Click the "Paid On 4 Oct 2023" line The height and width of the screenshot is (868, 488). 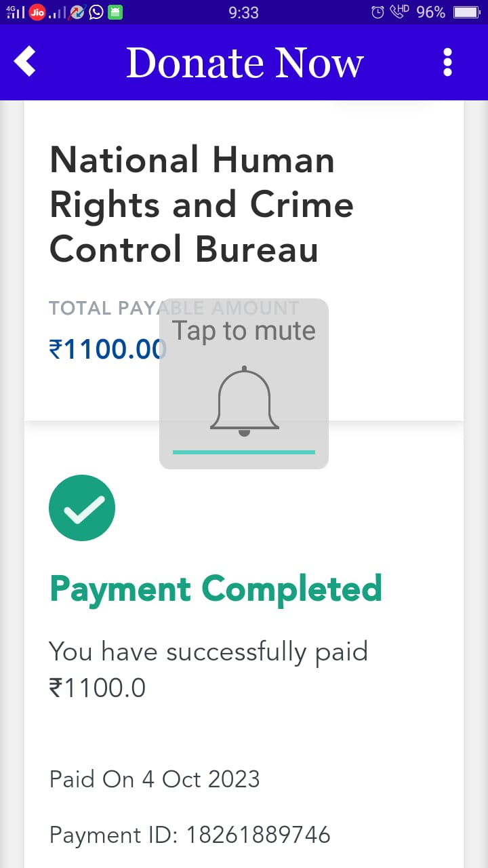click(x=155, y=778)
